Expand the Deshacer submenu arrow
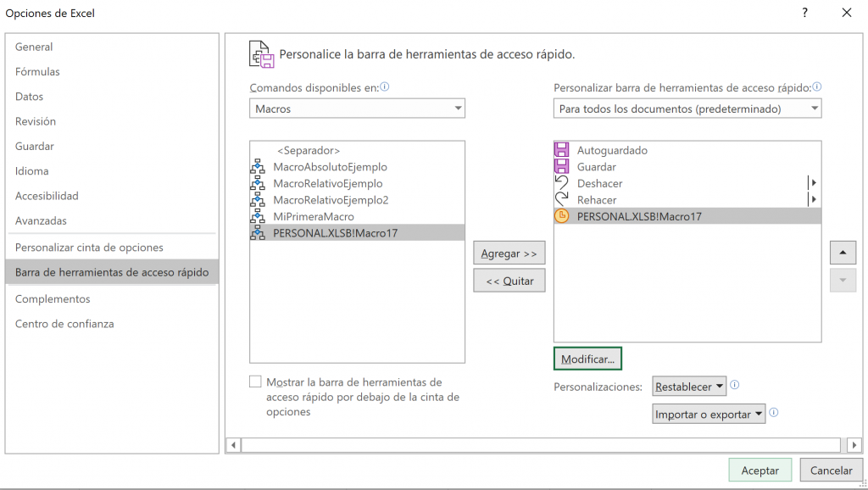The height and width of the screenshot is (490, 868). pos(813,183)
